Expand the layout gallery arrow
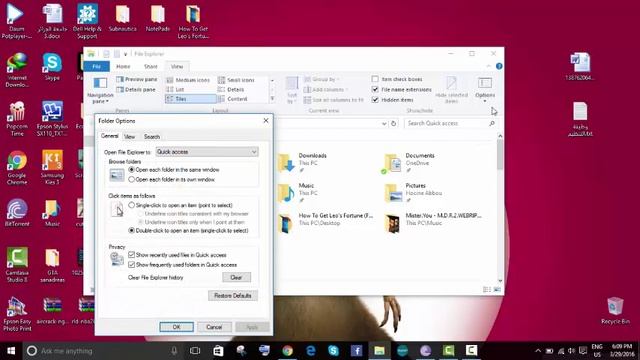The image size is (640, 360). 272,99
